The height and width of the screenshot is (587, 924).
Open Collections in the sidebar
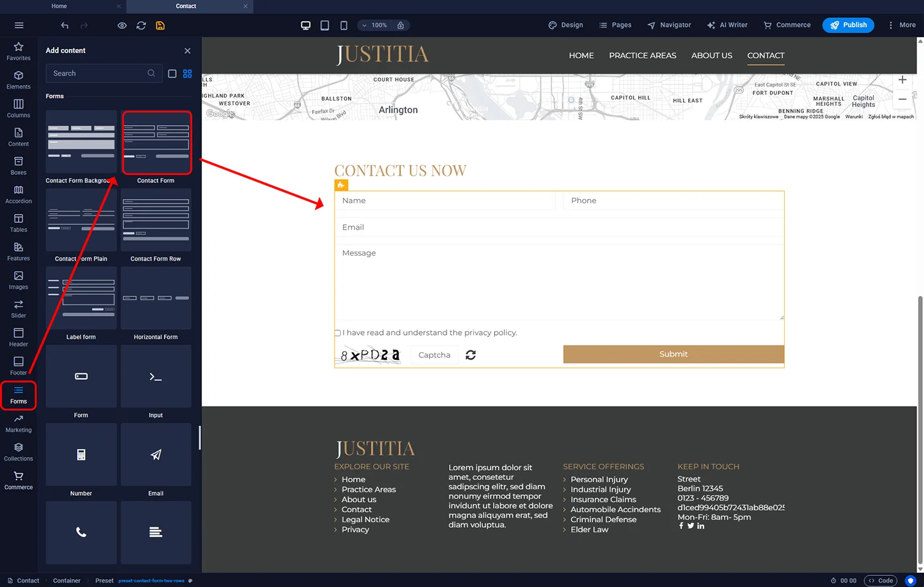(18, 452)
